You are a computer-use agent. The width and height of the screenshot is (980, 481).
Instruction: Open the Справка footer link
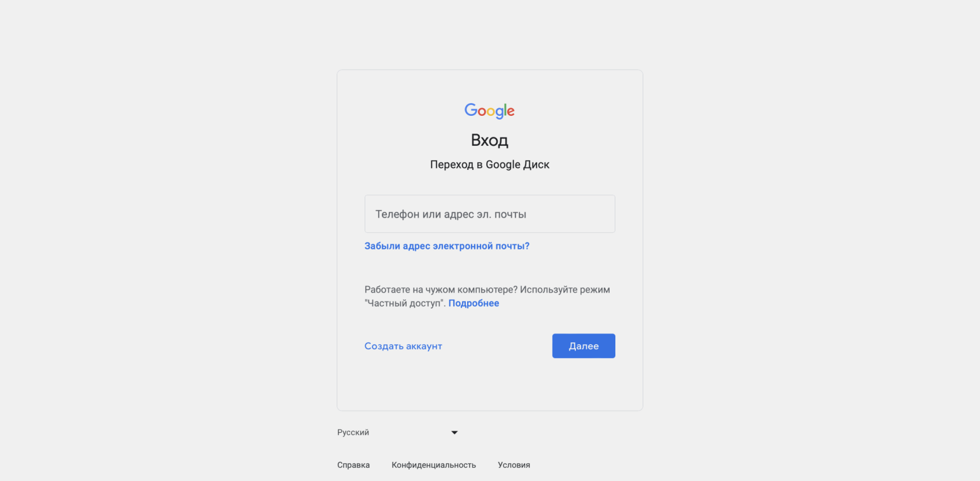click(x=353, y=465)
